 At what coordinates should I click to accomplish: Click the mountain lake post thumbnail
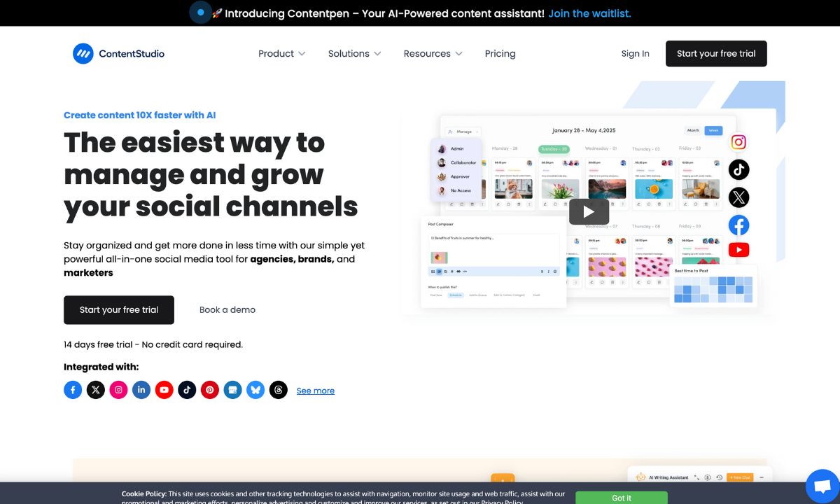click(607, 188)
